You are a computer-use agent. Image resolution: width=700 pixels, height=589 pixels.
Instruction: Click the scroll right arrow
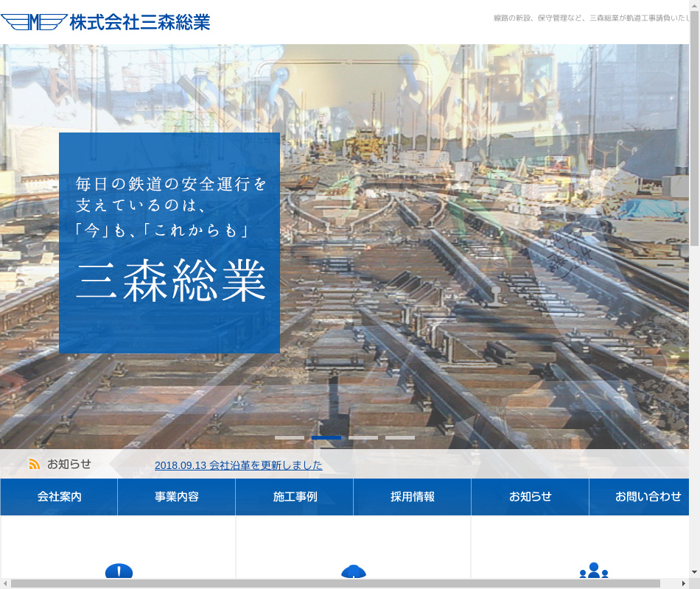point(683,583)
